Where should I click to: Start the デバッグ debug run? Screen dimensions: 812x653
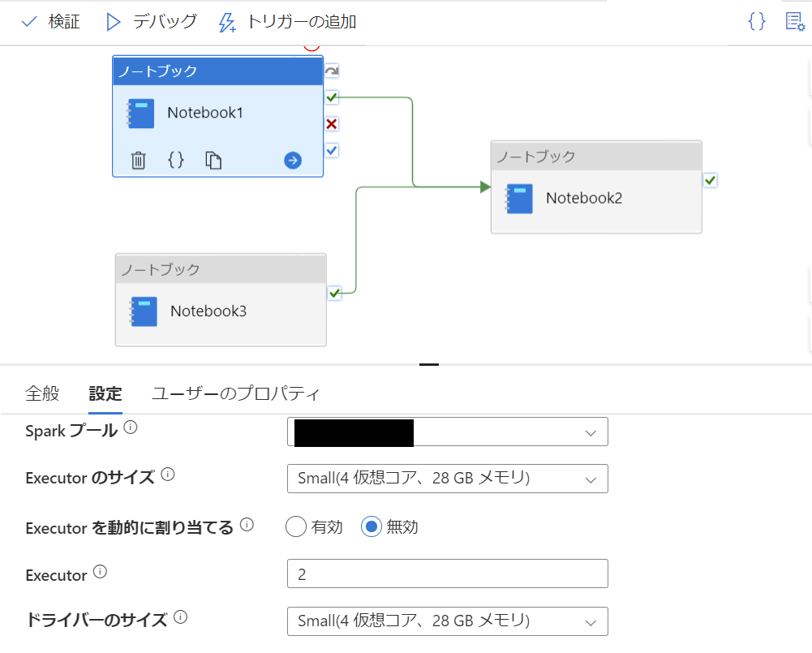151,22
